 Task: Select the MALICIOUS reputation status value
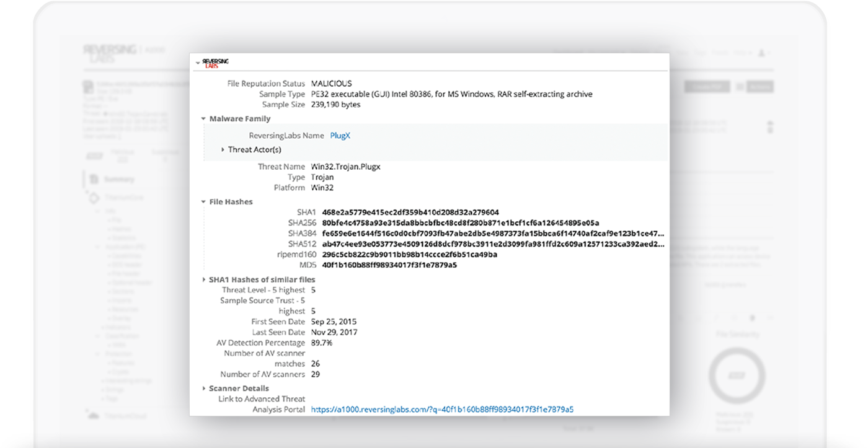[331, 84]
